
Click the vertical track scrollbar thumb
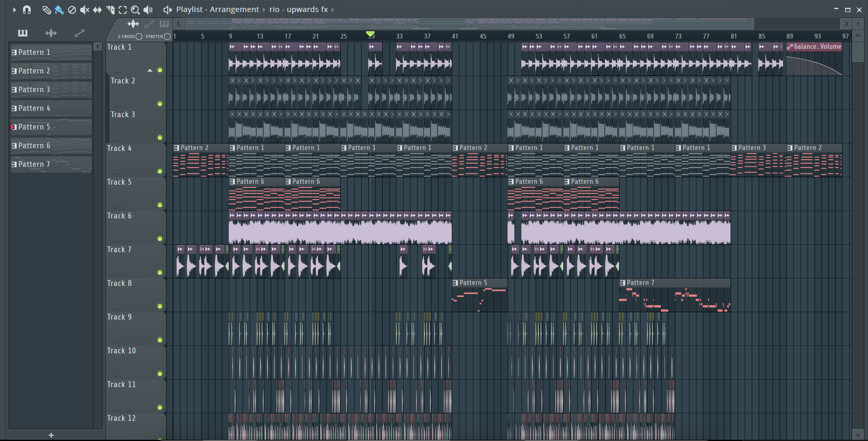(858, 52)
